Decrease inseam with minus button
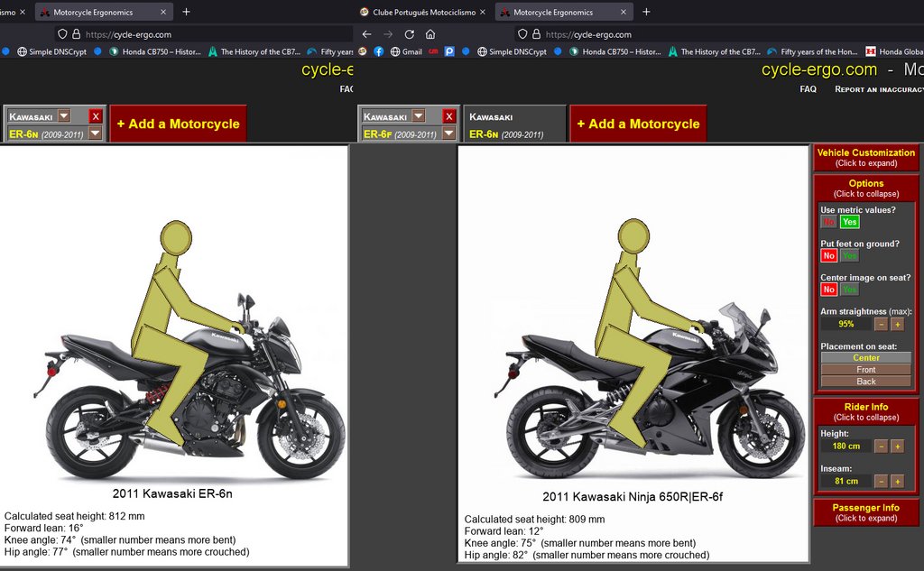Screen dimensions: 924x571 [x=881, y=482]
